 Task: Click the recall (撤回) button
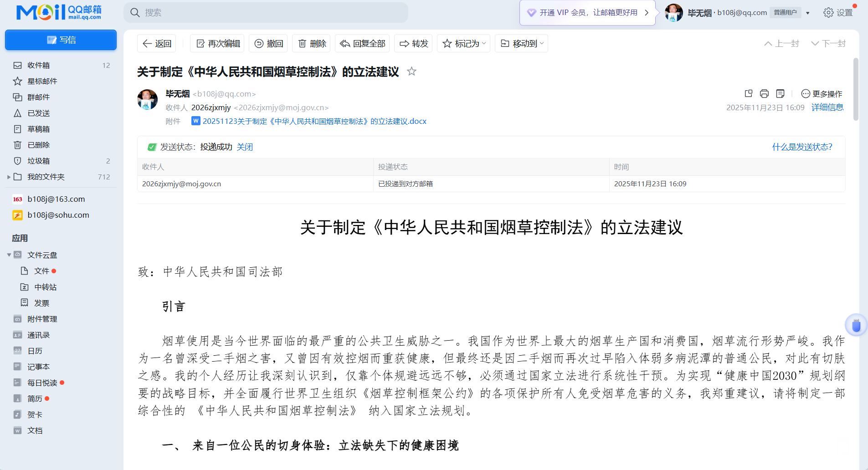269,44
